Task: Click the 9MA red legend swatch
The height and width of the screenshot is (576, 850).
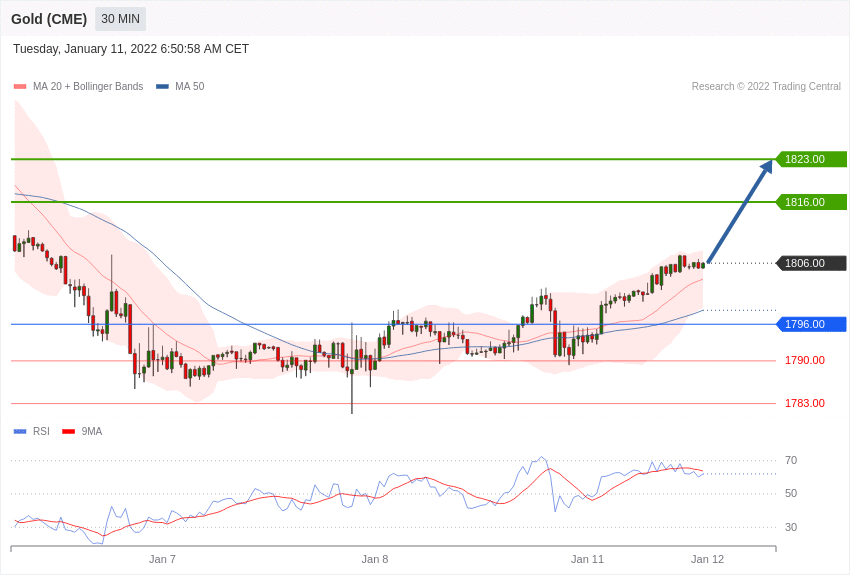Action: 69,431
